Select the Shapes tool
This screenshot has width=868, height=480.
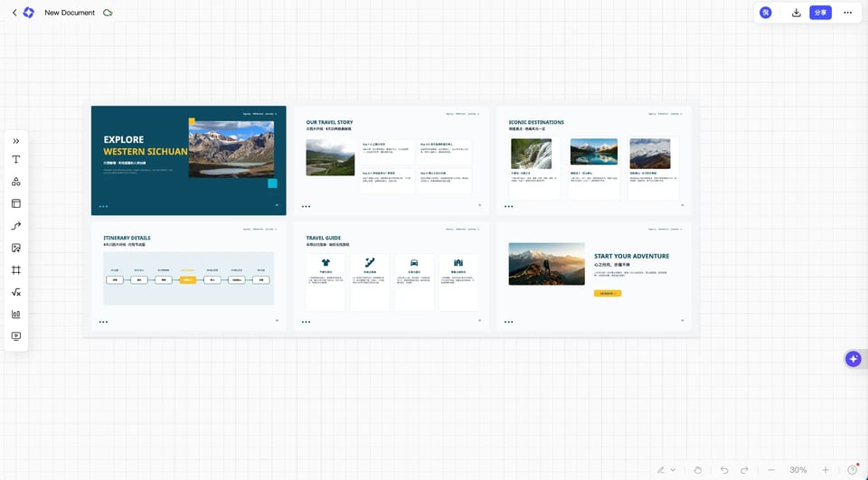pos(16,182)
